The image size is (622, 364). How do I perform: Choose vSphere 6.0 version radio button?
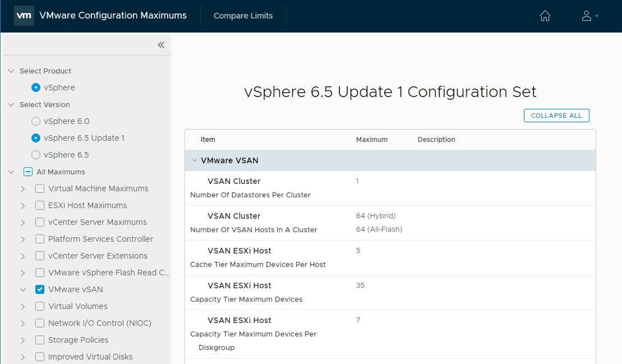36,121
